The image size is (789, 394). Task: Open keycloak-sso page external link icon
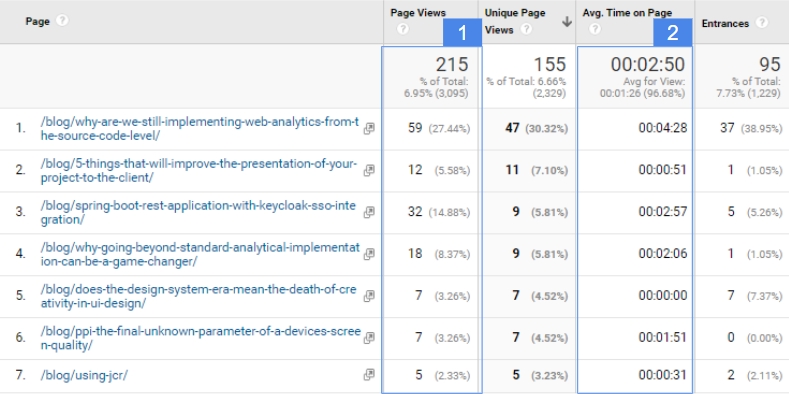[x=369, y=212]
